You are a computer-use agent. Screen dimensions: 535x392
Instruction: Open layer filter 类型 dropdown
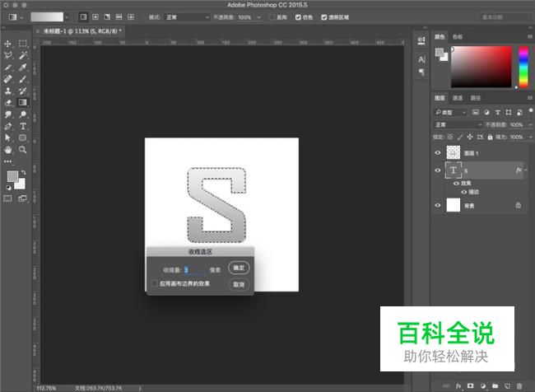pyautogui.click(x=450, y=112)
